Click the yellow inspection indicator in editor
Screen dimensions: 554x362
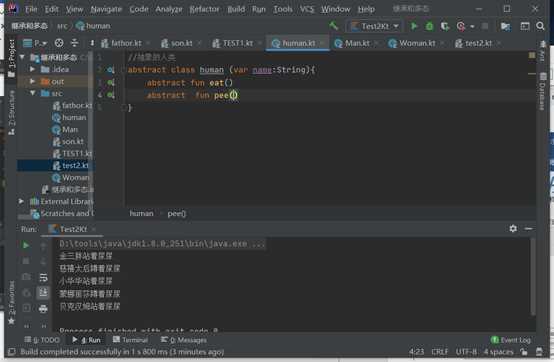531,55
